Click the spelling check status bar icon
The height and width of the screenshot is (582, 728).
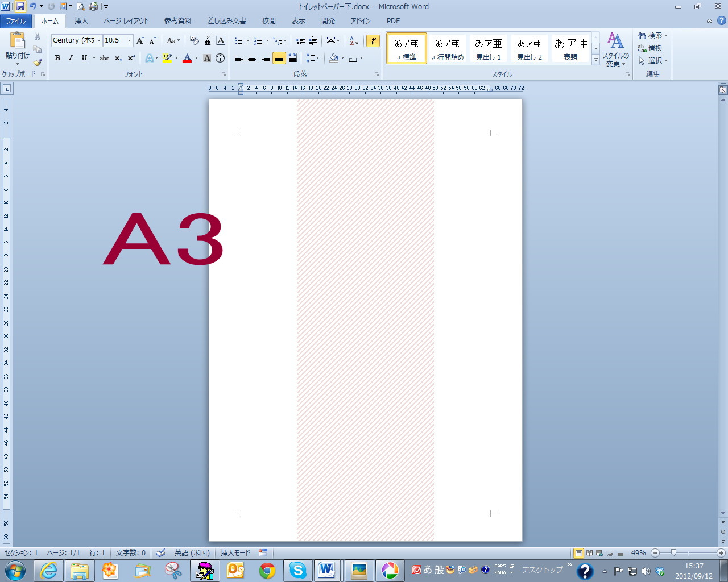pos(161,552)
